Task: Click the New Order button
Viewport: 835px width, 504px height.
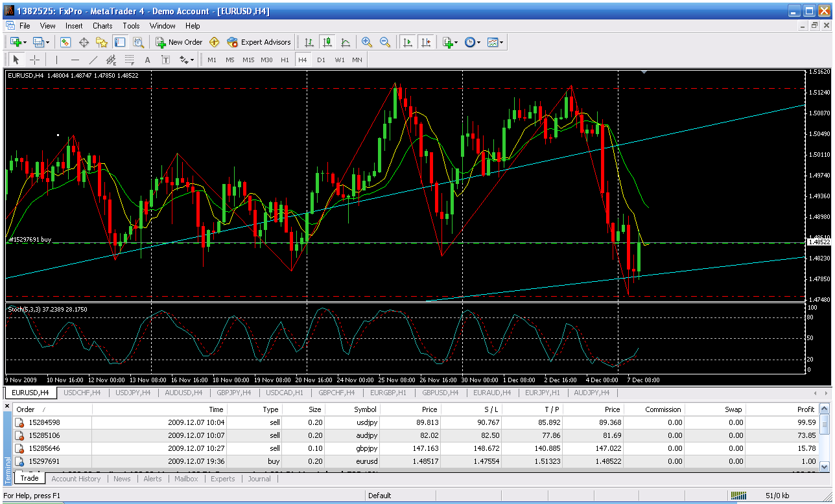Action: pyautogui.click(x=179, y=42)
